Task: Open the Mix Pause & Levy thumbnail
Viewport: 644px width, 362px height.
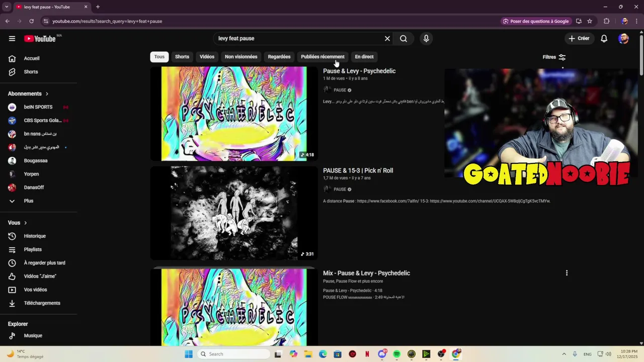Action: tap(234, 307)
